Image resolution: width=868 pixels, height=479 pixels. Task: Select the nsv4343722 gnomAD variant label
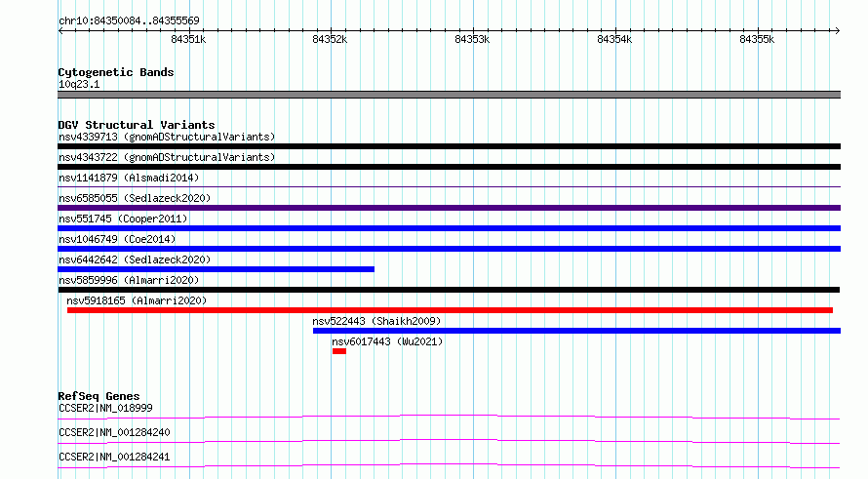(167, 157)
